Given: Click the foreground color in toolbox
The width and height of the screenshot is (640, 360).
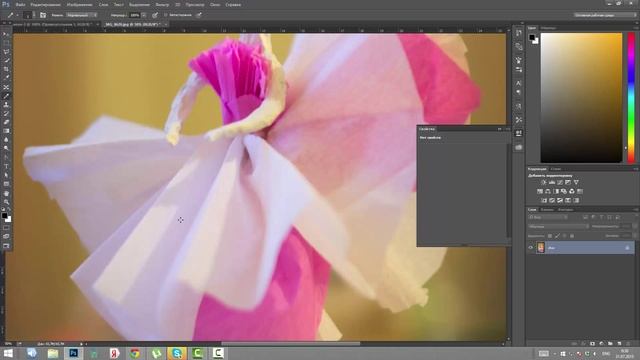Looking at the screenshot, I should (4, 216).
